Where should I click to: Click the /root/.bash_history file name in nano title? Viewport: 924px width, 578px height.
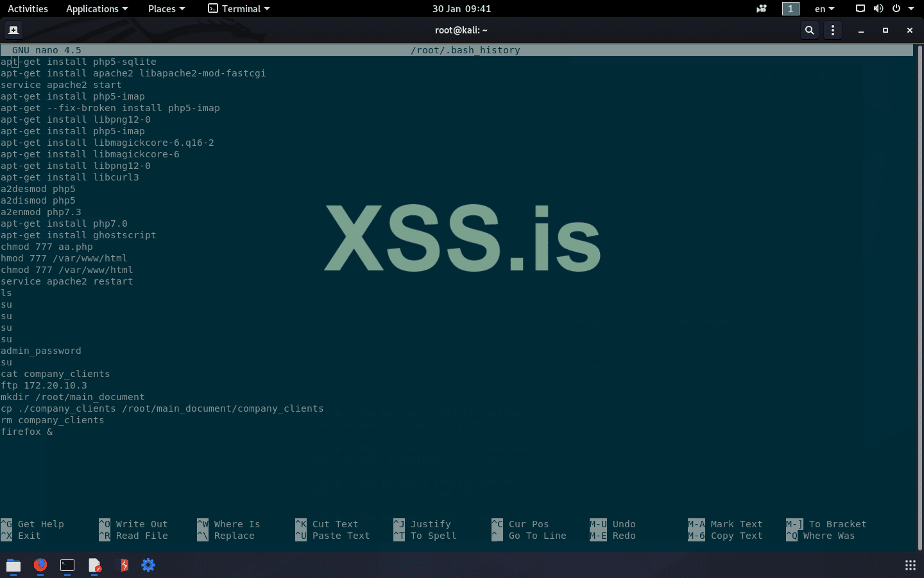(x=465, y=50)
